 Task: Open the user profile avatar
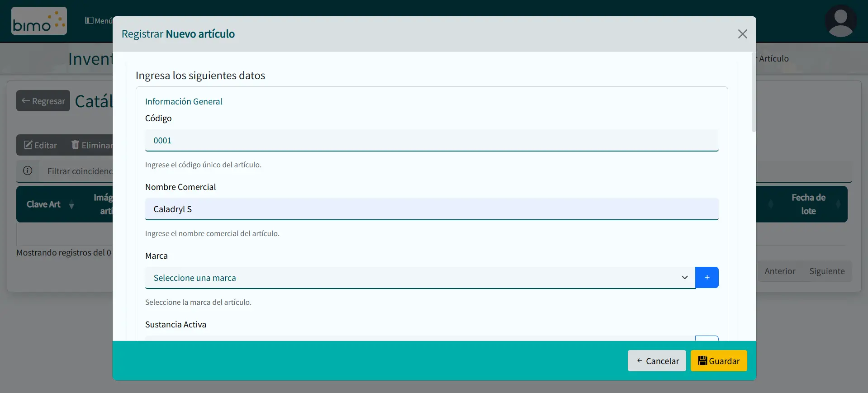coord(840,21)
